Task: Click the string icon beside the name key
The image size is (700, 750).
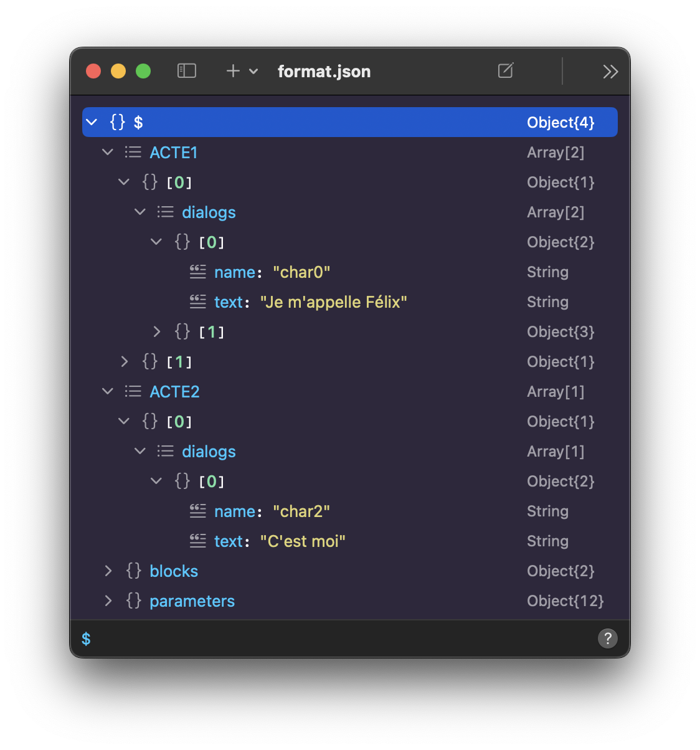Action: 197,272
